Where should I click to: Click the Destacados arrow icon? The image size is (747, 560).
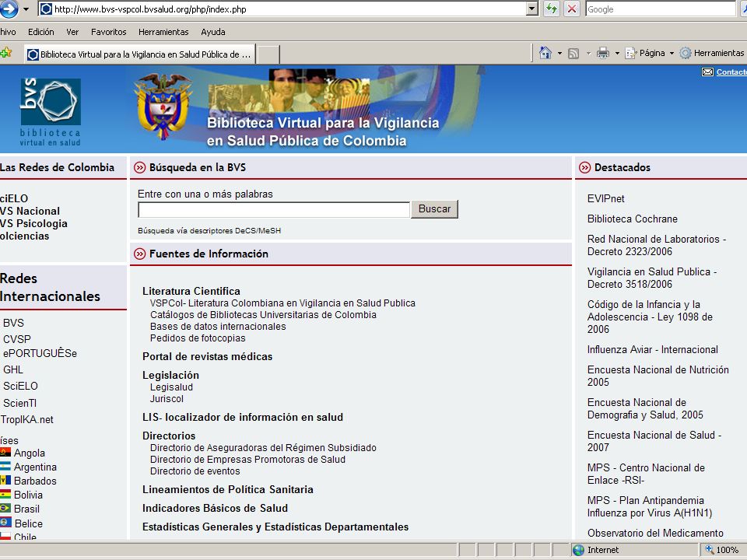tap(584, 168)
